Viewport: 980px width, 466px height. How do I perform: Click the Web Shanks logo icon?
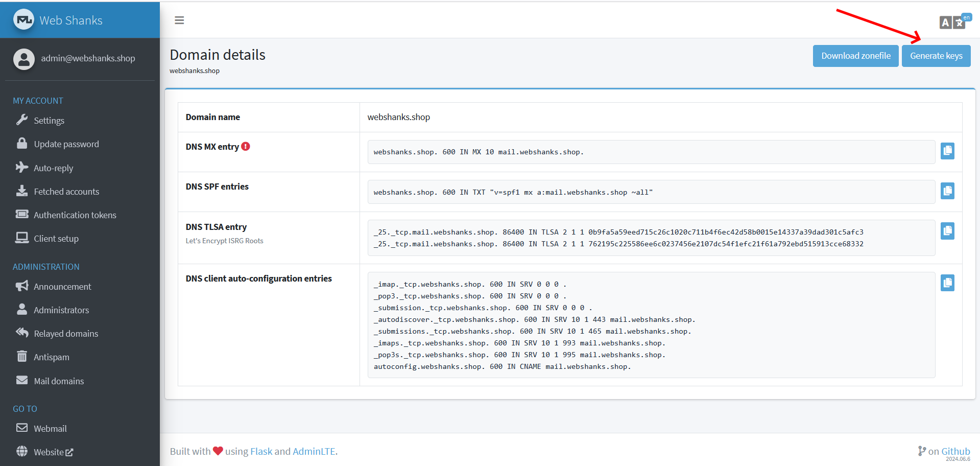click(x=23, y=20)
